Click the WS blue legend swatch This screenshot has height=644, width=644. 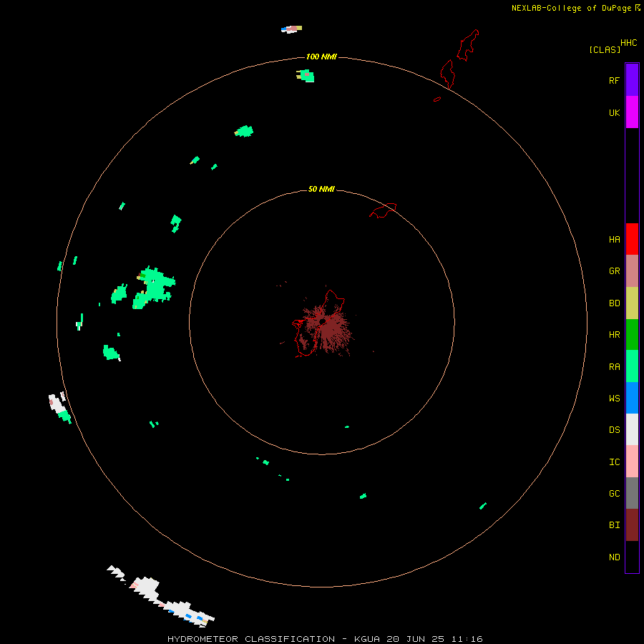point(632,398)
